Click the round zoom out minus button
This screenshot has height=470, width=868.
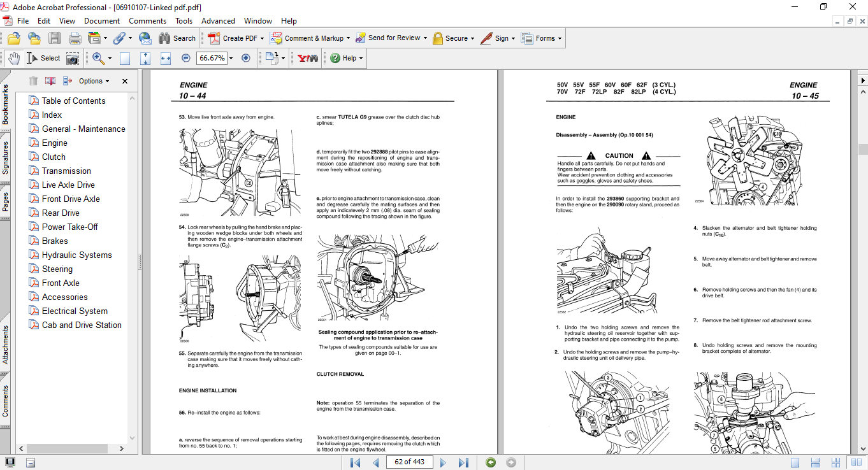coord(186,58)
